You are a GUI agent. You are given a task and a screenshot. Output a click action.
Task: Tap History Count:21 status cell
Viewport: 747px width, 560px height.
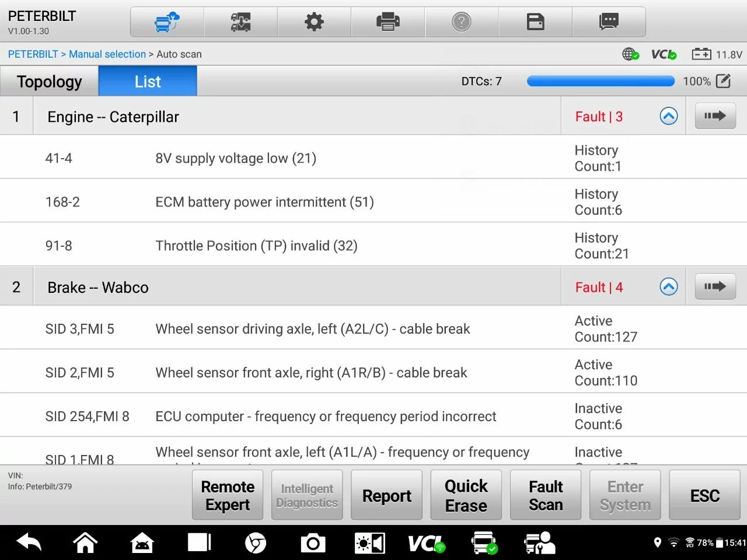point(601,245)
